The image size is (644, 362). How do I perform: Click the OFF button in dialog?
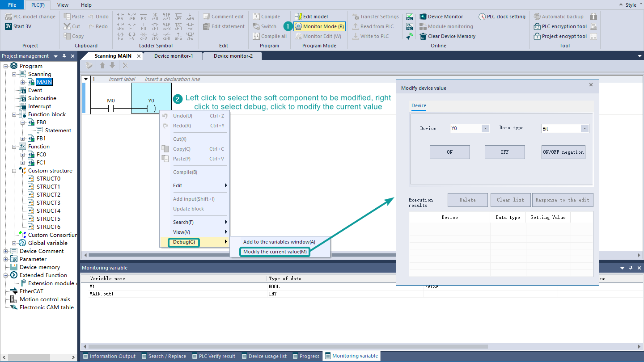tap(504, 152)
